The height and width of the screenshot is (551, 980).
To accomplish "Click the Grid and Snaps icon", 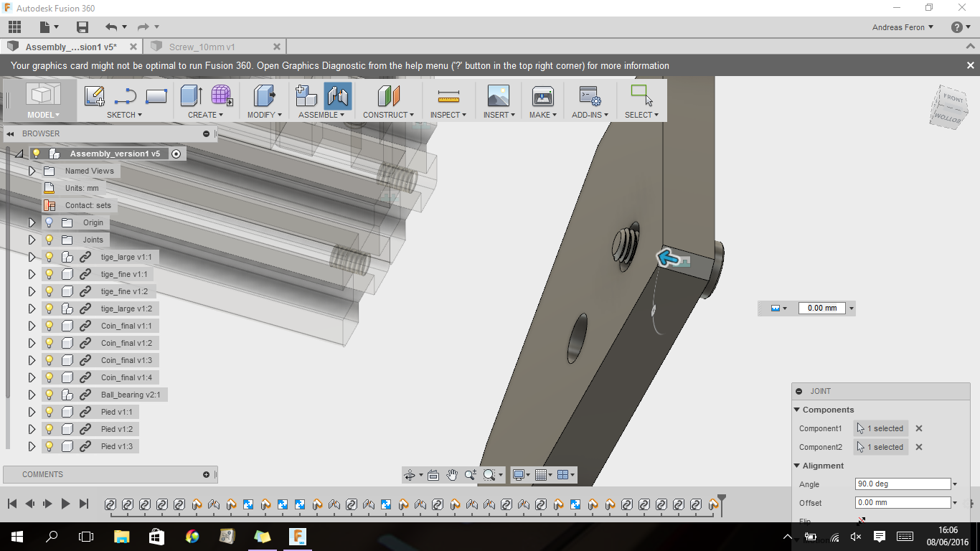I will pyautogui.click(x=540, y=475).
